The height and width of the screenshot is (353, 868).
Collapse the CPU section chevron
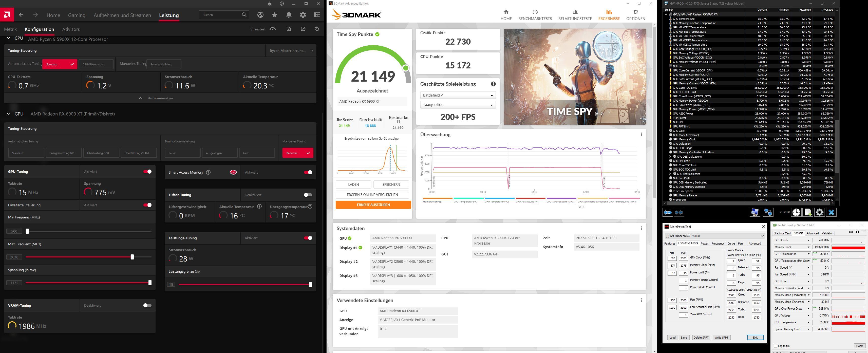[8, 39]
